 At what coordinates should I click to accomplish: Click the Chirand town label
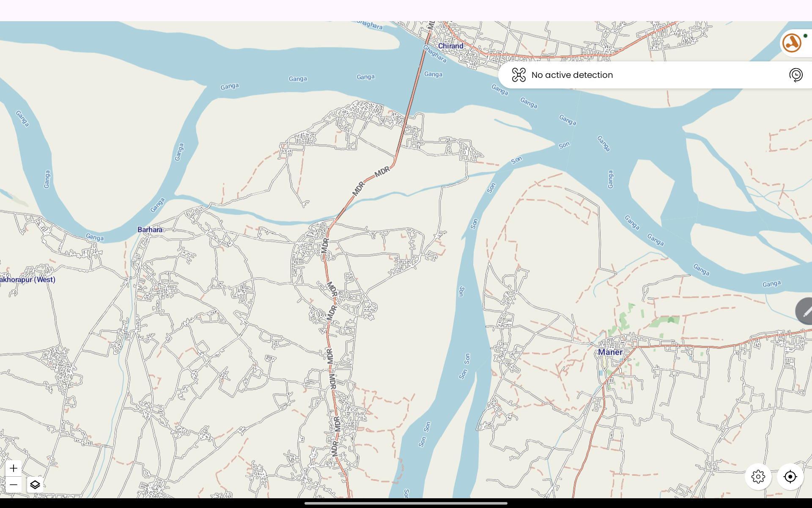pyautogui.click(x=450, y=46)
